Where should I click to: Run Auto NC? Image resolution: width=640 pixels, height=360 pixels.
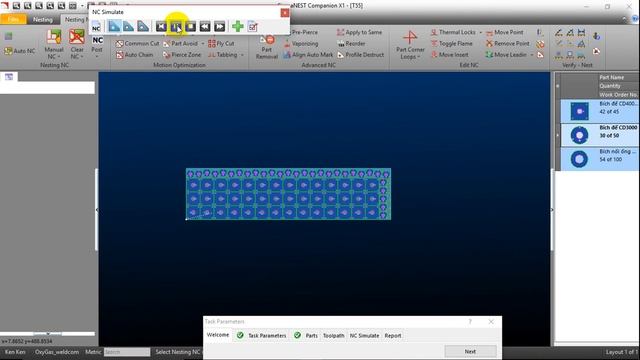click(19, 51)
